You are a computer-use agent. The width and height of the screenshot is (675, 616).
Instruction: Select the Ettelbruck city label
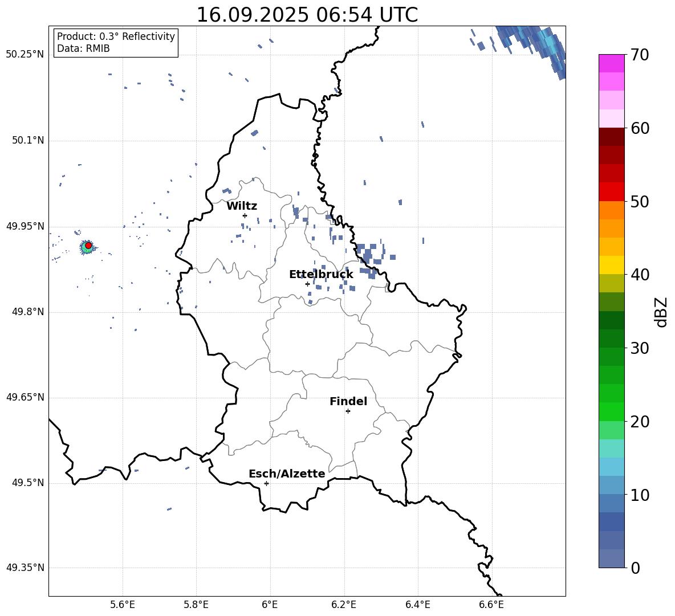point(321,275)
